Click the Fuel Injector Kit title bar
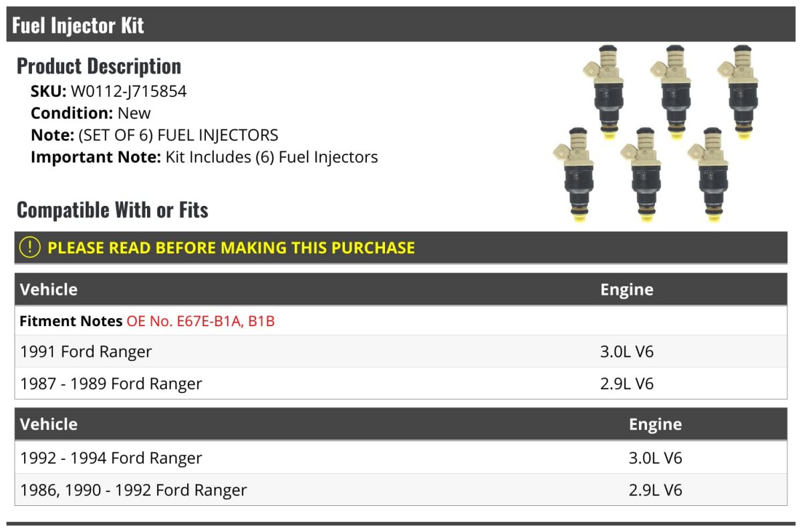Image resolution: width=802 pixels, height=532 pixels. coord(401,25)
